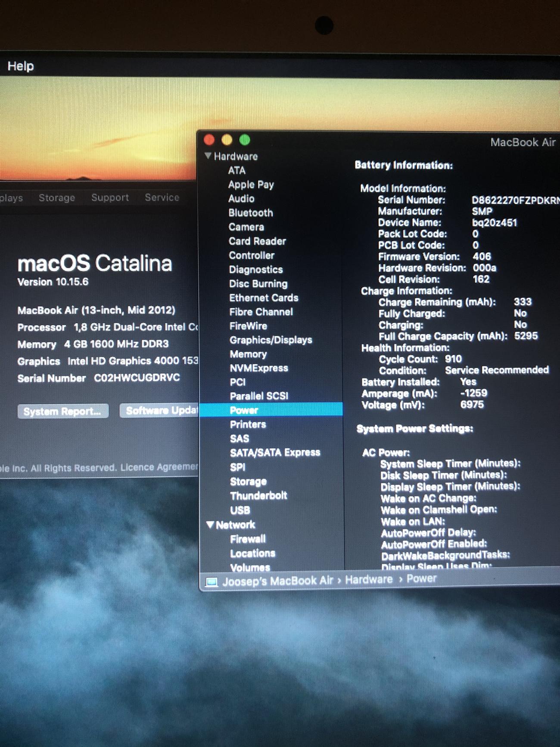560x747 pixels.
Task: Select Apple Pay in the Hardware list
Action: [251, 184]
